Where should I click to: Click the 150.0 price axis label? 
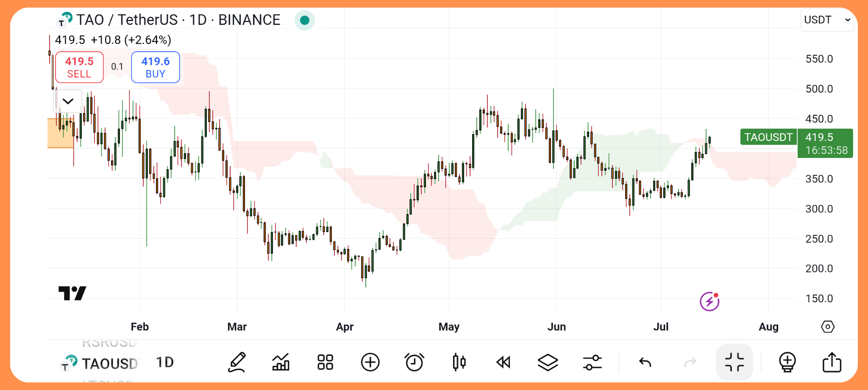point(819,299)
